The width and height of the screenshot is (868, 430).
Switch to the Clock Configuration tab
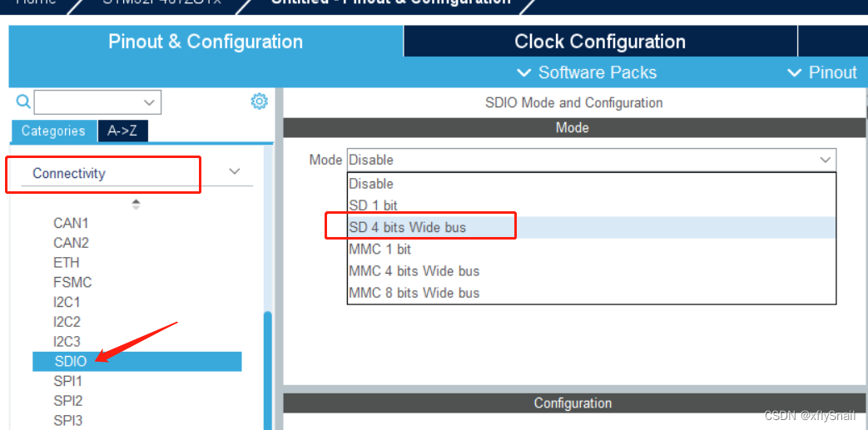tap(599, 42)
